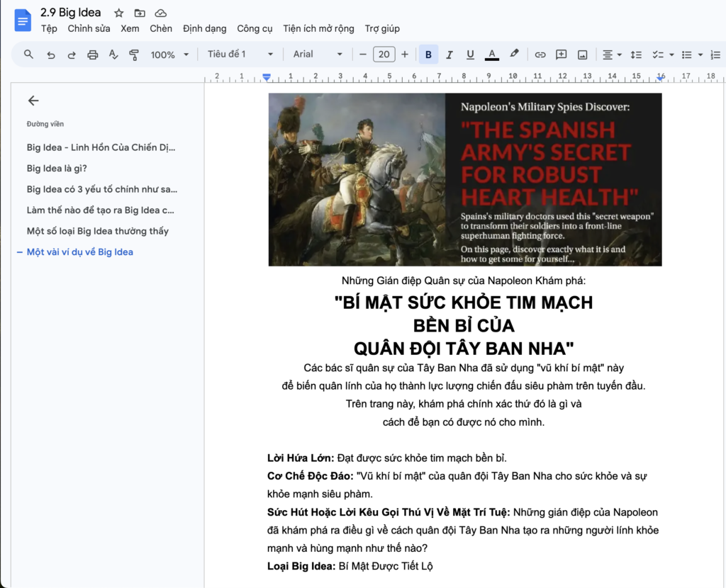Viewport: 726px width, 588px height.
Task: Open the Xem menu
Action: pyautogui.click(x=130, y=28)
